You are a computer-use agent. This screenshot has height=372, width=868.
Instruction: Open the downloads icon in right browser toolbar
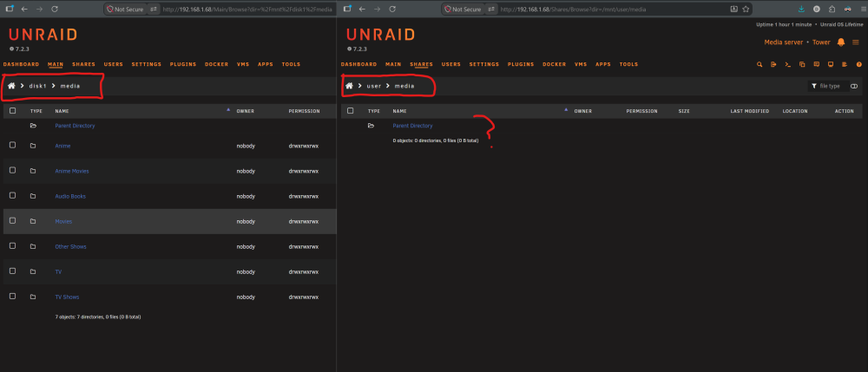click(801, 10)
